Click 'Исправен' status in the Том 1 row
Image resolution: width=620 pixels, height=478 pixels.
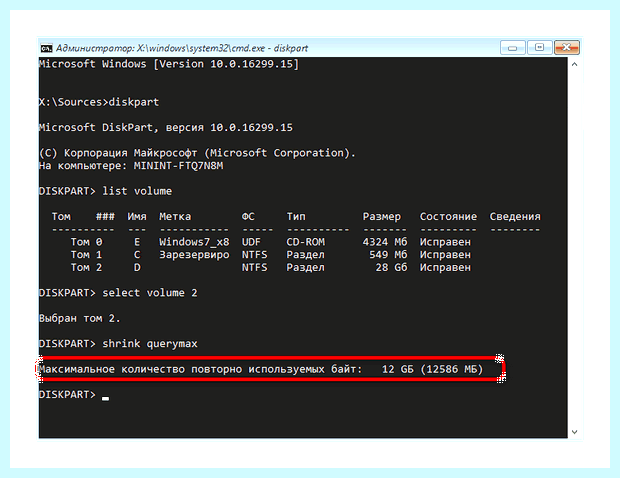[445, 255]
